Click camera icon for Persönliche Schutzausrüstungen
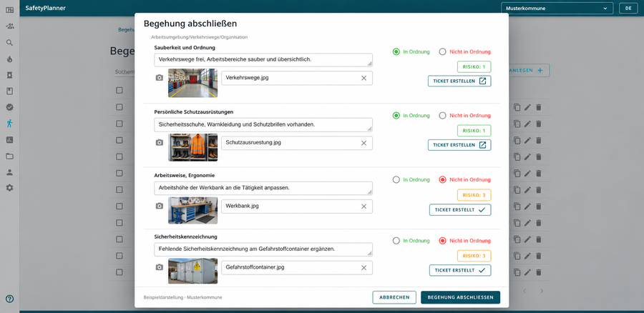Screen dimensions: 644x313 (x=160, y=143)
